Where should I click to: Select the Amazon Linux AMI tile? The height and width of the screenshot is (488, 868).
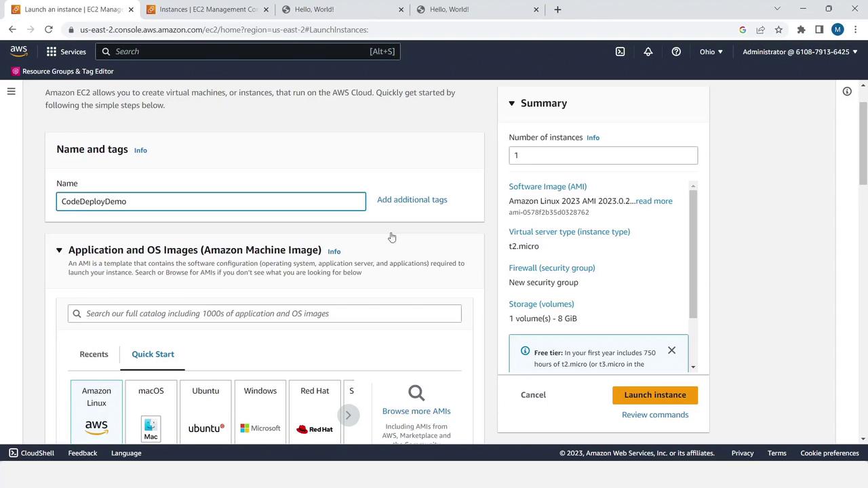96,412
